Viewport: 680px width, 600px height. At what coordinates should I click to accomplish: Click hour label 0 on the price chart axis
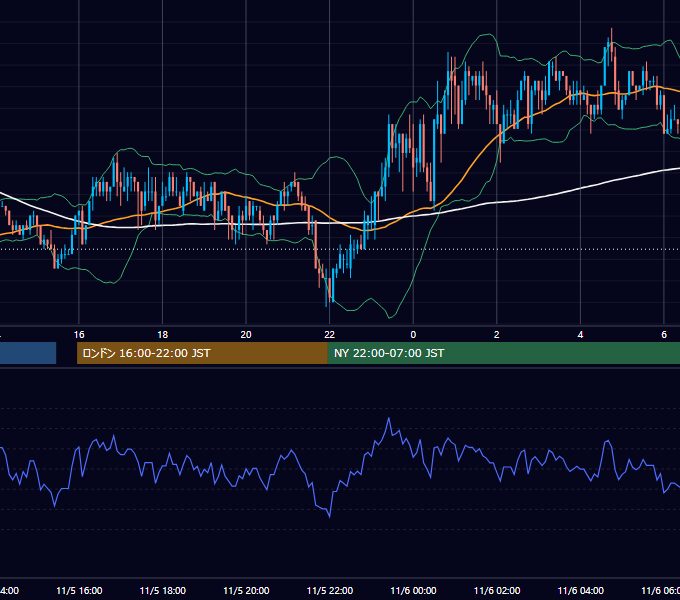point(413,335)
